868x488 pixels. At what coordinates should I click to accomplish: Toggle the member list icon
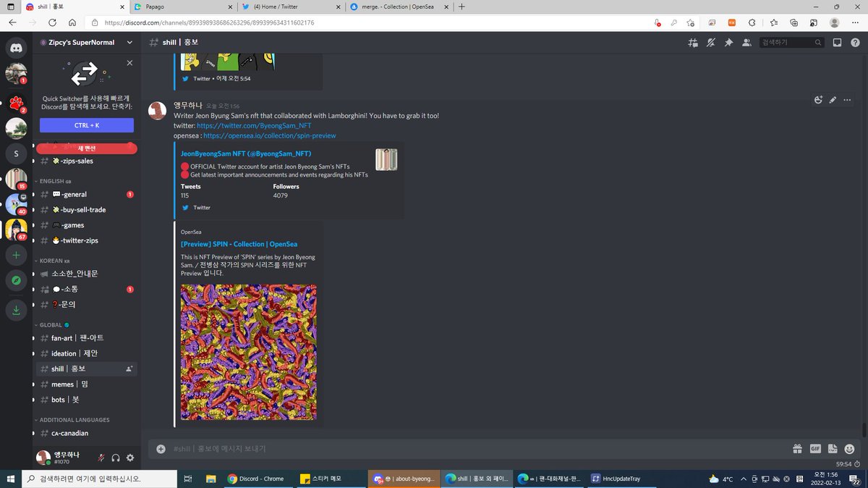pos(746,43)
